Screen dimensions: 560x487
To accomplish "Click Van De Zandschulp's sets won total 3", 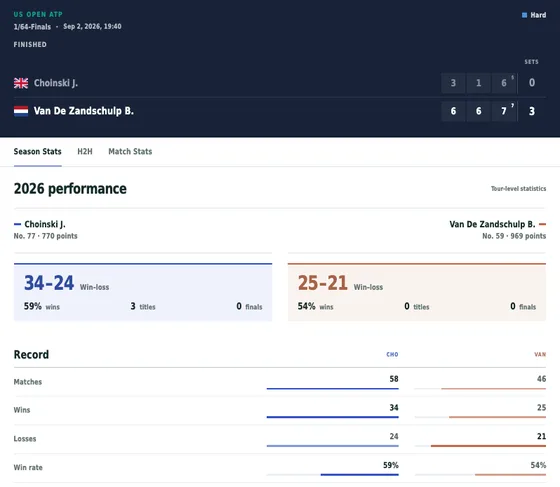I will tap(532, 111).
